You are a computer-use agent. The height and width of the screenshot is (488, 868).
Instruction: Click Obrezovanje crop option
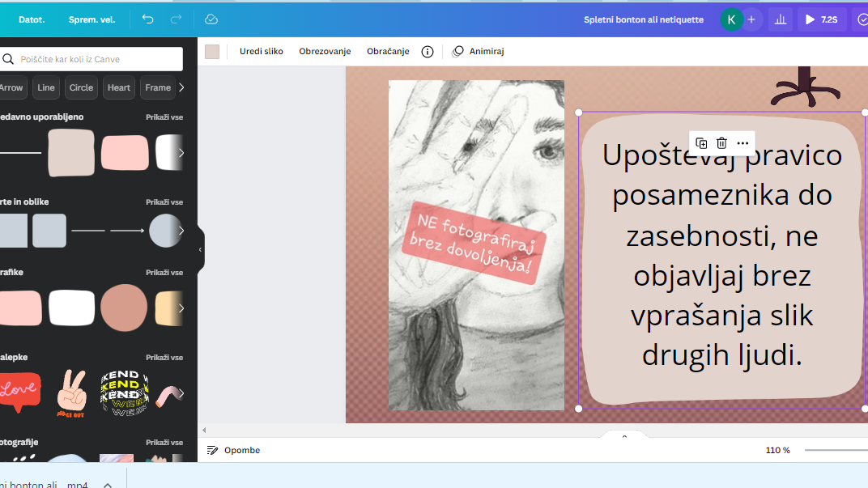[325, 52]
